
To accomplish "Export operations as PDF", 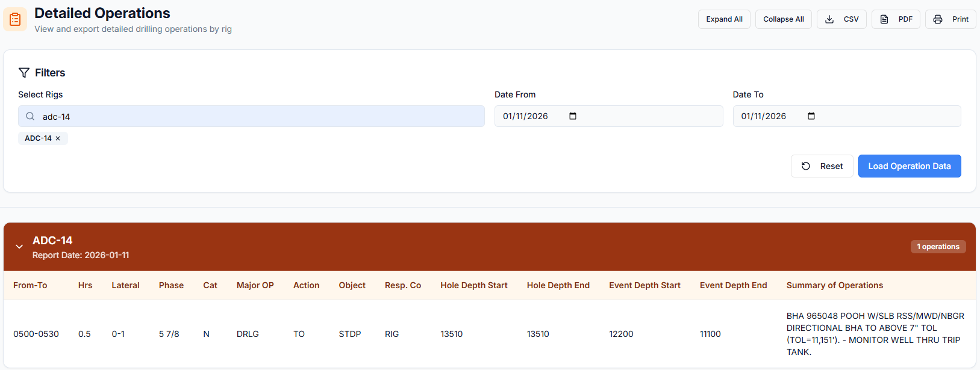I will pos(896,19).
